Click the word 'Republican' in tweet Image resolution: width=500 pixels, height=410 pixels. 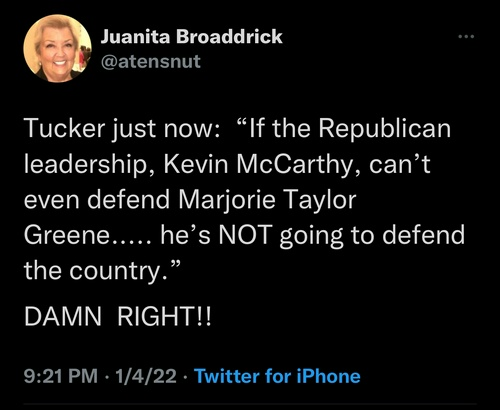click(385, 129)
